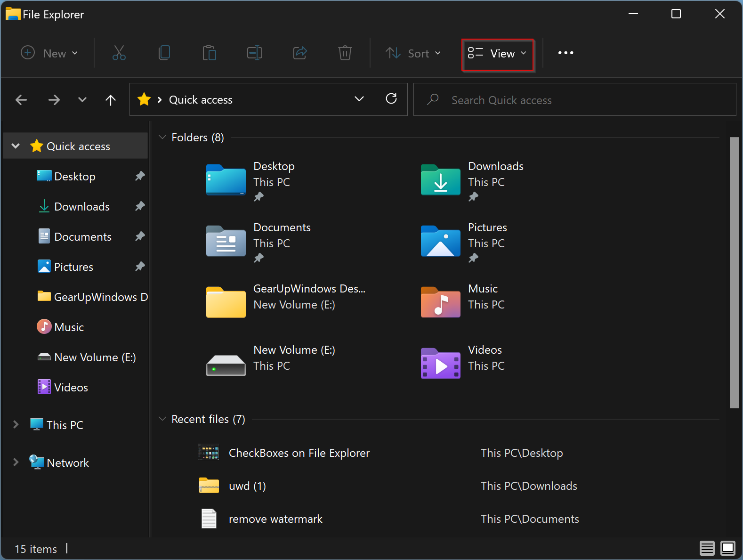The image size is (743, 560).
Task: Expand Network tree node
Action: pos(16,462)
